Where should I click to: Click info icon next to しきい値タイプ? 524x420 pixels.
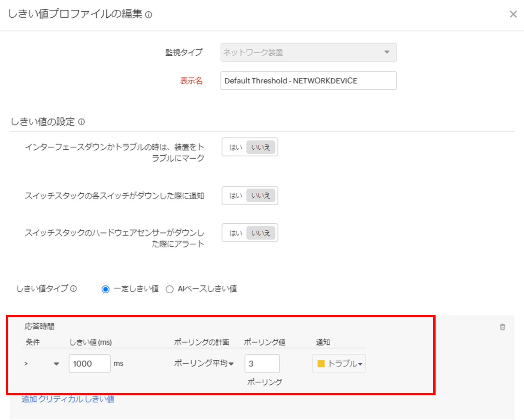(74, 289)
